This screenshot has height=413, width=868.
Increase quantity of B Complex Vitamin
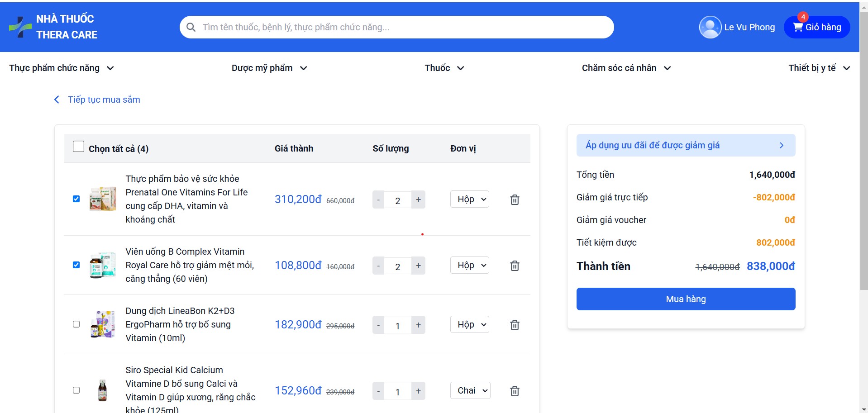pos(418,266)
